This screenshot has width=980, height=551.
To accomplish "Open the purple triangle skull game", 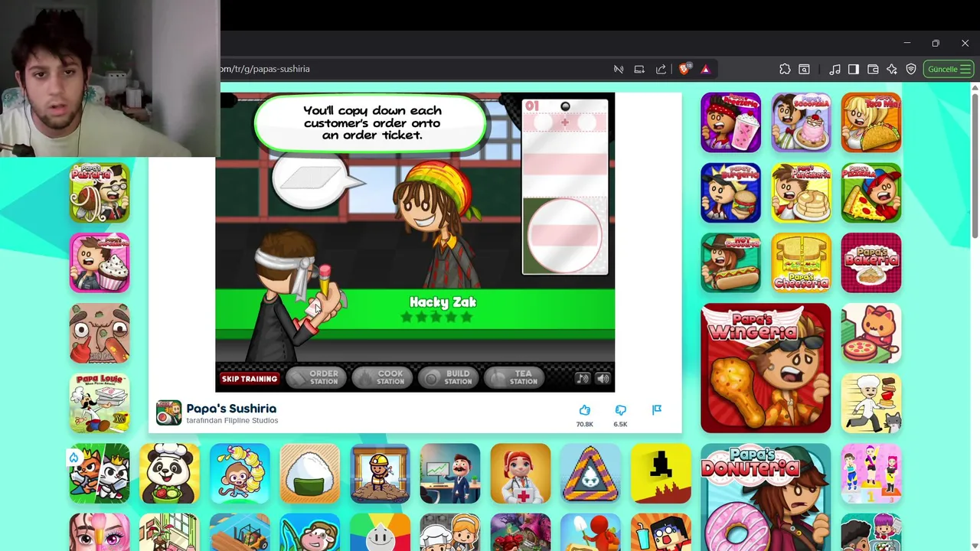I will pos(590,474).
